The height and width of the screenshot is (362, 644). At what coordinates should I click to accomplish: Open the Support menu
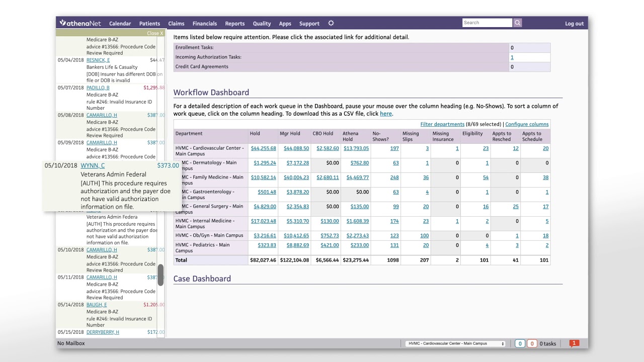pyautogui.click(x=309, y=24)
